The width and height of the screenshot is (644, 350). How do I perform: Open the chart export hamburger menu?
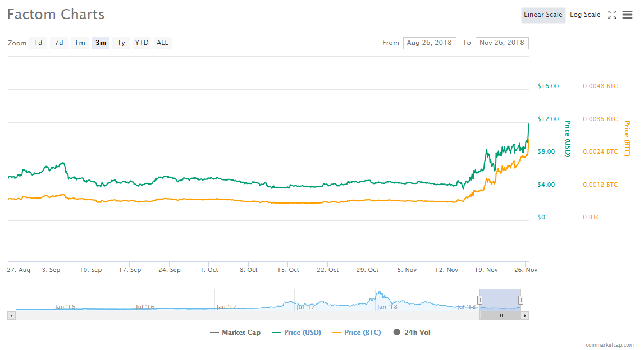click(627, 15)
